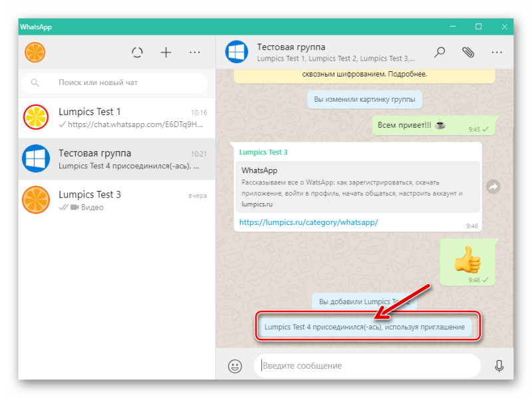Click the Lumpics Test 3 orange avatar
The image size is (532, 398).
(x=36, y=200)
